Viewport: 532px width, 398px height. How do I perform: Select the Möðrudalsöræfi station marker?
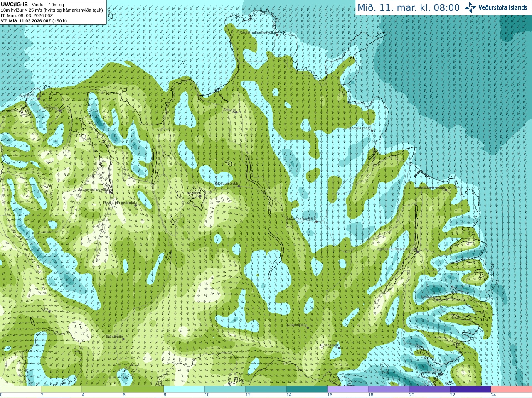(316, 221)
